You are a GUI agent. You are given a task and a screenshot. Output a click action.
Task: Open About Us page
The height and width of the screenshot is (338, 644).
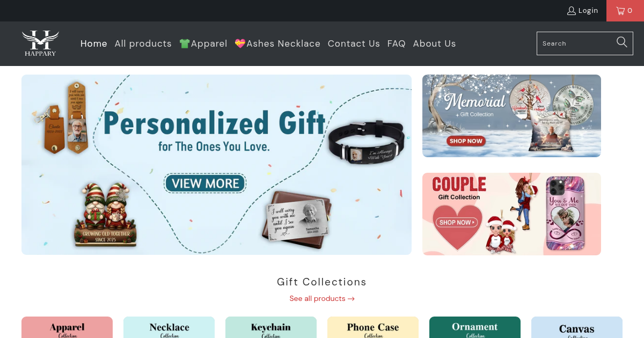click(x=434, y=43)
